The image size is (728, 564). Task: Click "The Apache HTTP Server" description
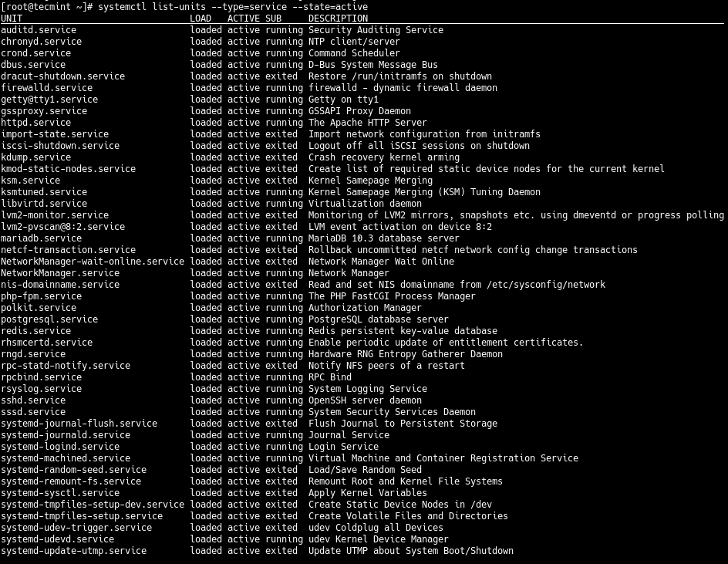(x=367, y=123)
